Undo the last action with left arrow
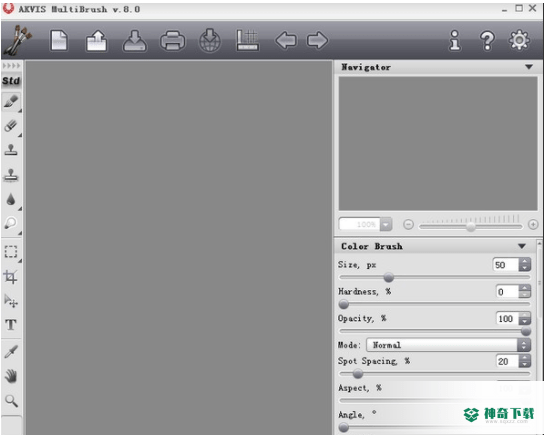This screenshot has width=545, height=435. (x=286, y=41)
